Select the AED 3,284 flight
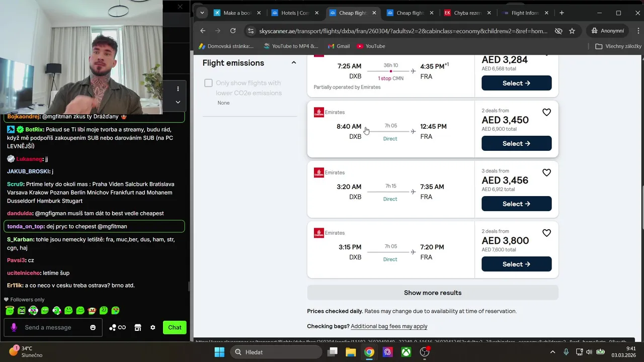The height and width of the screenshot is (362, 644). [x=516, y=83]
